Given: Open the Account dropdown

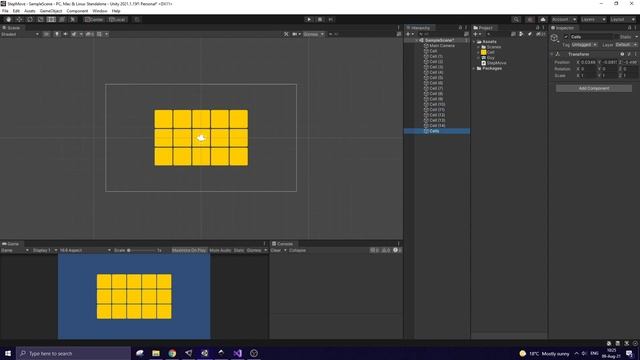Looking at the screenshot, I should coord(564,20).
